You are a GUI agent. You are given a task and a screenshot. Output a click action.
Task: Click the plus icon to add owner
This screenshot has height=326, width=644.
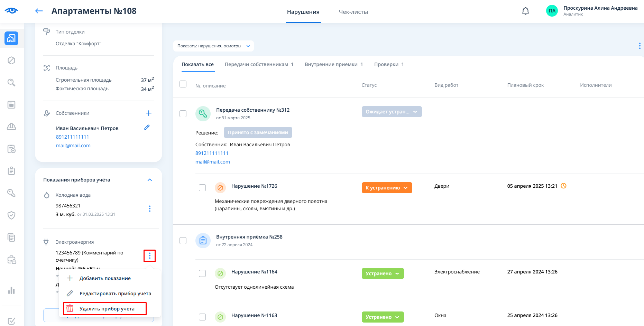pos(149,113)
